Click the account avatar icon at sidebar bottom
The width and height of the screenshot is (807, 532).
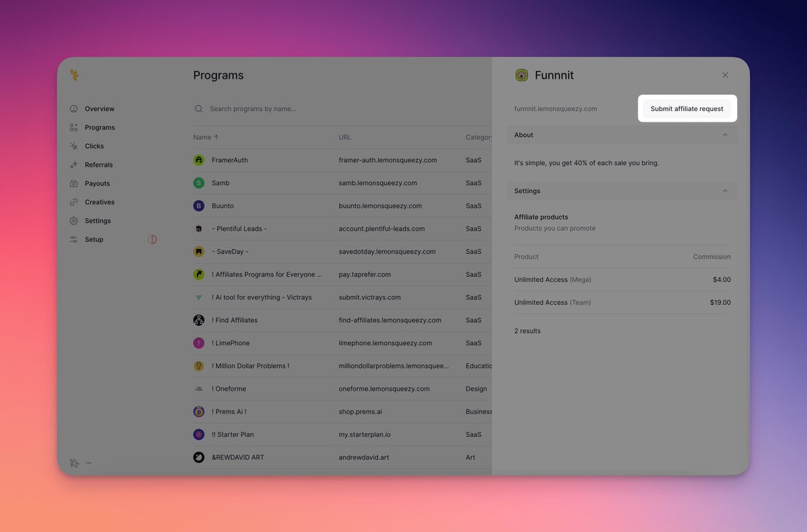point(75,463)
